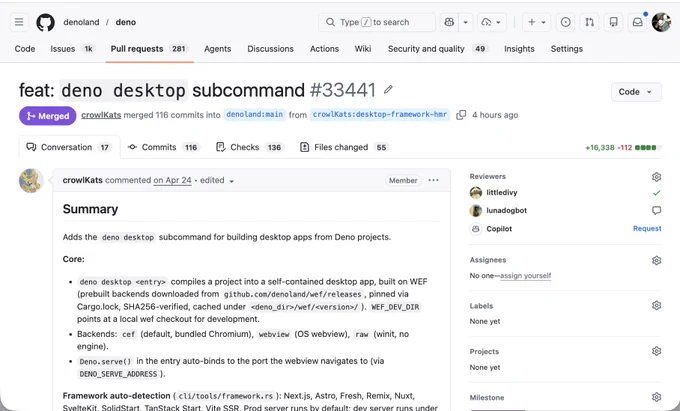Open crowlKats profile link in merge line
The image size is (680, 411).
[x=101, y=115]
